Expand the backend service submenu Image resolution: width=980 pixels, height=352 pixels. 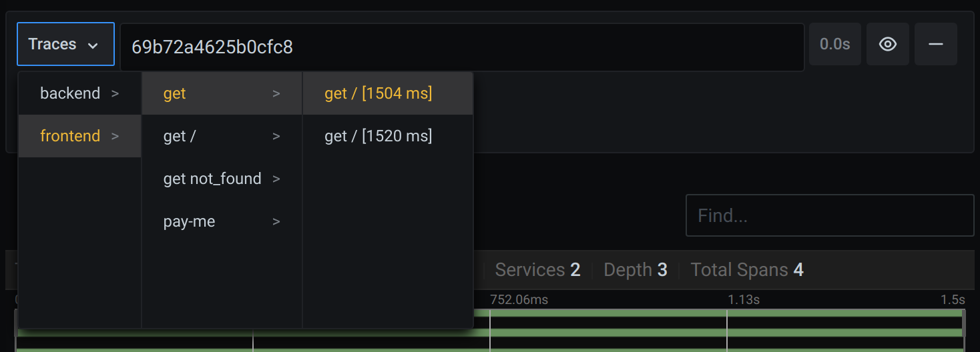pyautogui.click(x=79, y=93)
